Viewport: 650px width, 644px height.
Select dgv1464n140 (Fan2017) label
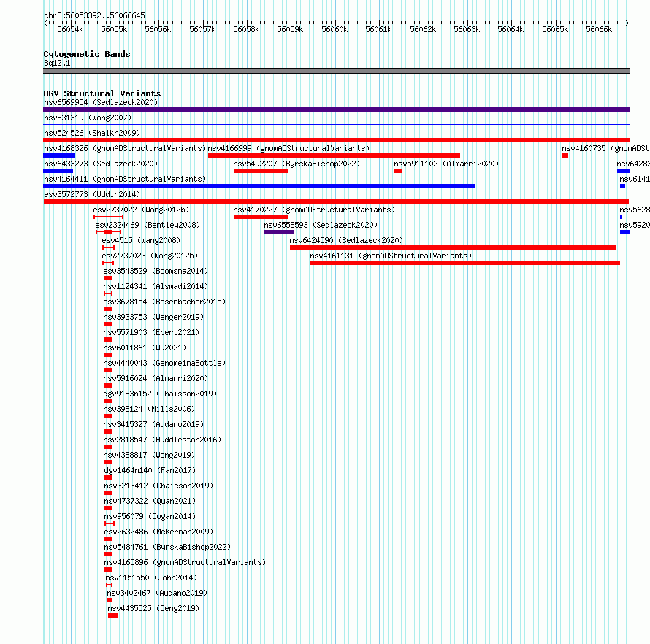pyautogui.click(x=150, y=470)
